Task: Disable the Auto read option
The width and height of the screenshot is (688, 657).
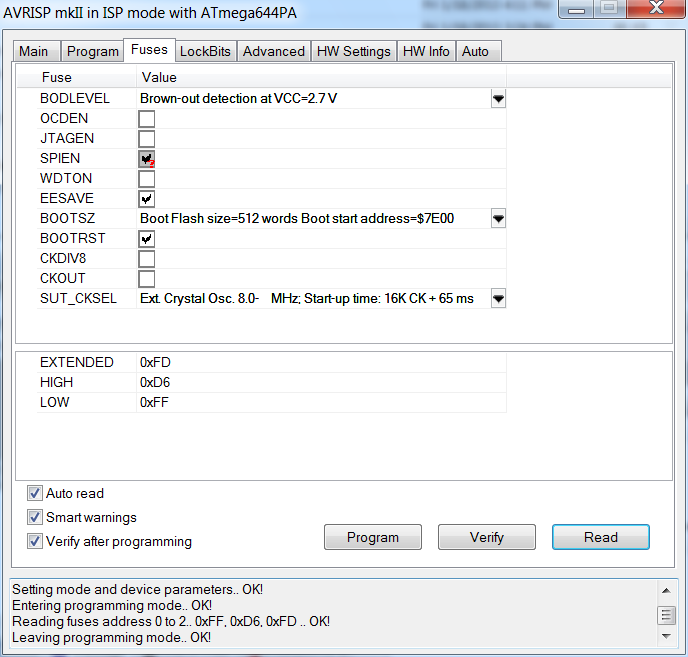Action: (x=36, y=493)
